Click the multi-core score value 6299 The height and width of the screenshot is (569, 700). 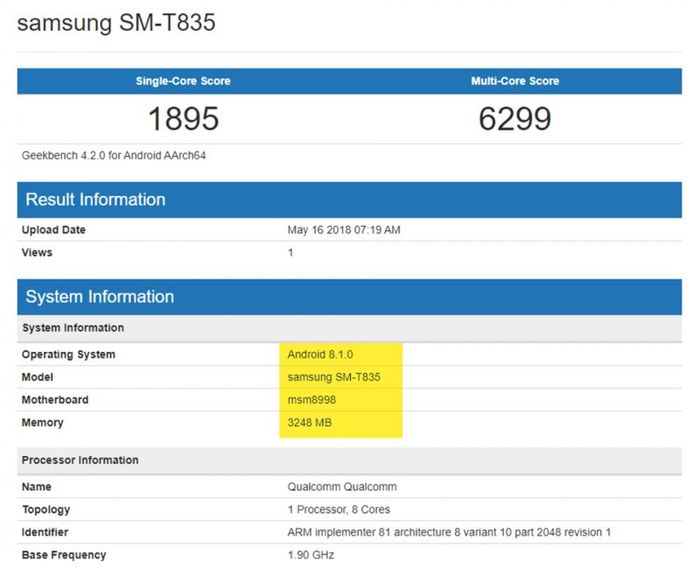point(515,119)
